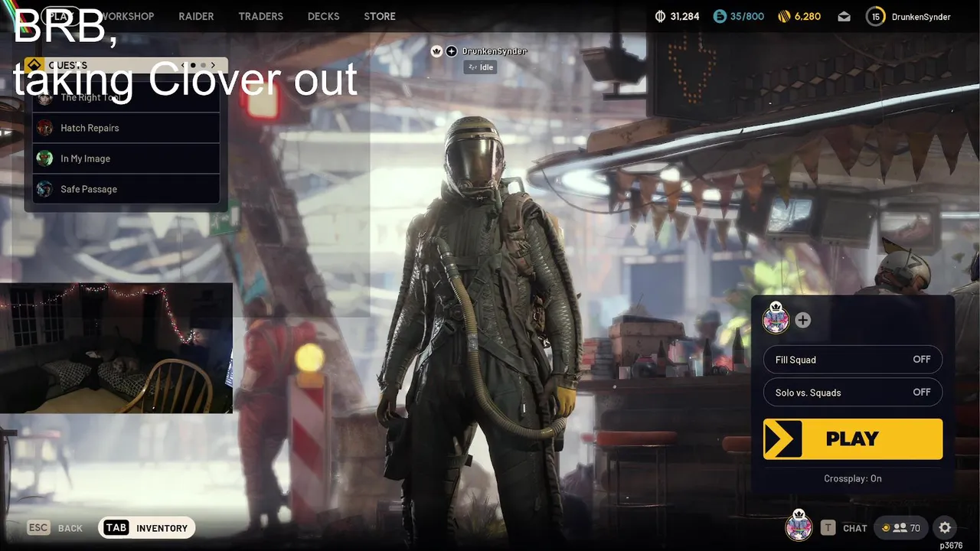Switch to the Raider tab

point(196,16)
